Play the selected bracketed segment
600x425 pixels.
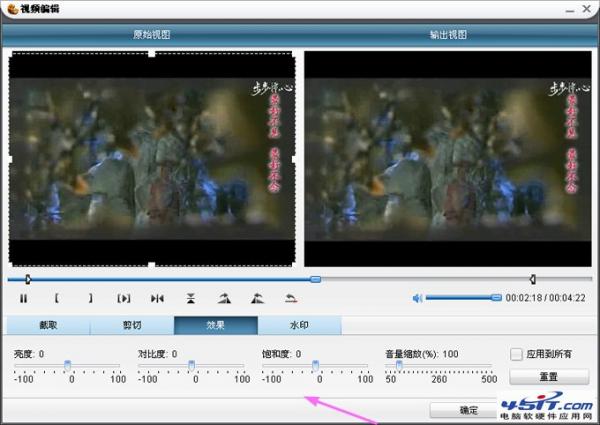coord(124,298)
